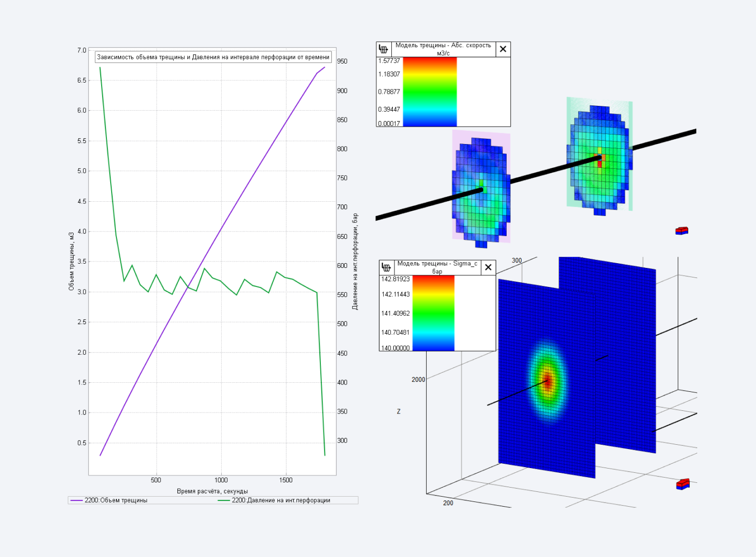Click the legend value 142.81923
The width and height of the screenshot is (756, 557).
click(x=395, y=279)
